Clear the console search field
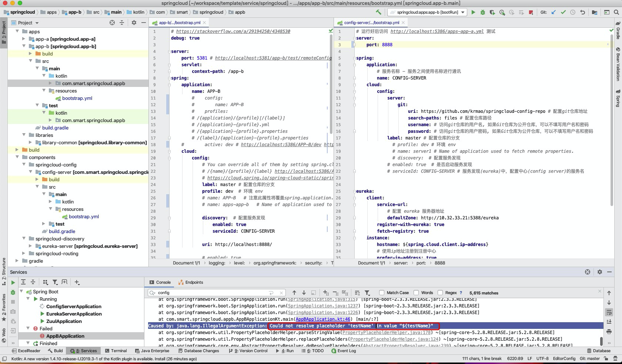This screenshot has width=622, height=364. coord(281,293)
